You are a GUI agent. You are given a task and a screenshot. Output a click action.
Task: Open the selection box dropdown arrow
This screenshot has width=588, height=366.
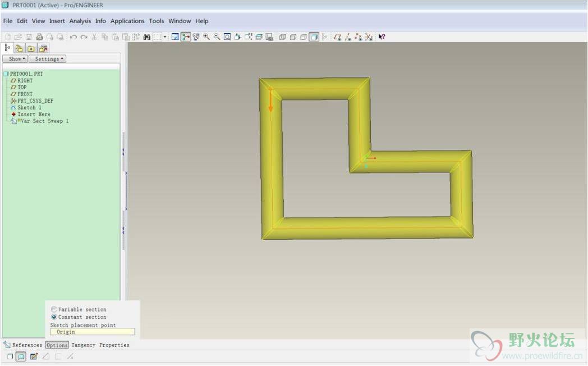(164, 36)
